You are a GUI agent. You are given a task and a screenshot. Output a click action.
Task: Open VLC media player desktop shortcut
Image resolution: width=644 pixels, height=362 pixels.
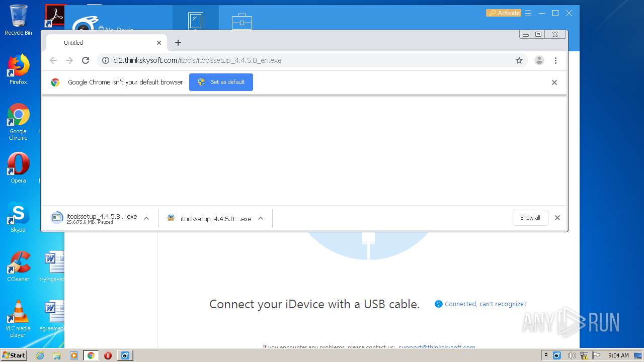tap(18, 319)
